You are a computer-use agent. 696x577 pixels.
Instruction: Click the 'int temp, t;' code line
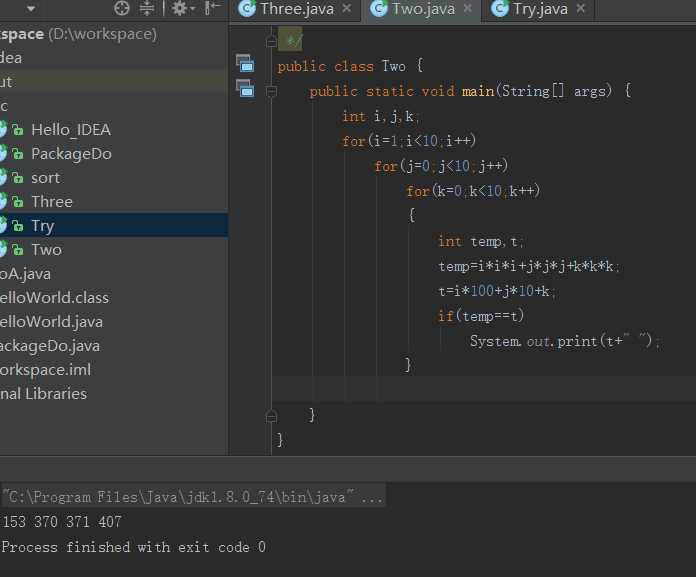click(x=481, y=241)
